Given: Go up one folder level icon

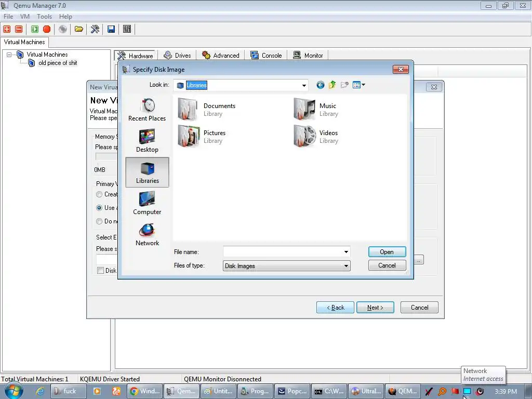Looking at the screenshot, I should point(332,85).
